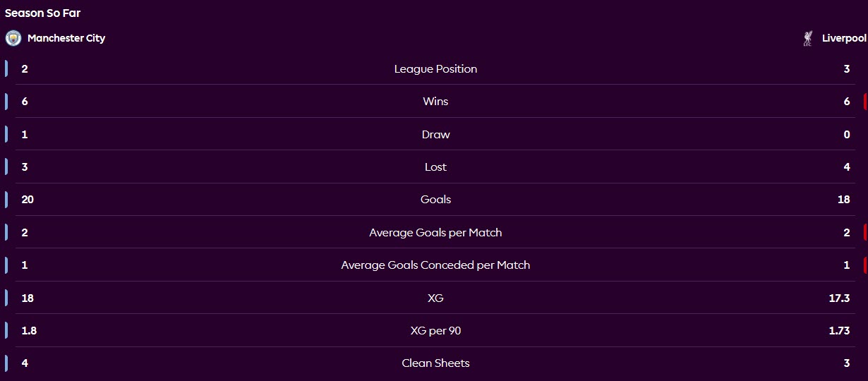Click the Manchester City club crest
Screen dimensions: 868x381
coord(13,38)
